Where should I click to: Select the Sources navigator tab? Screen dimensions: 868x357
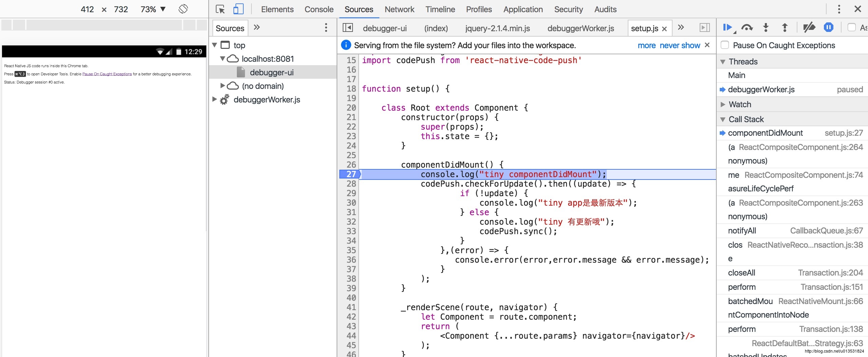(x=230, y=28)
